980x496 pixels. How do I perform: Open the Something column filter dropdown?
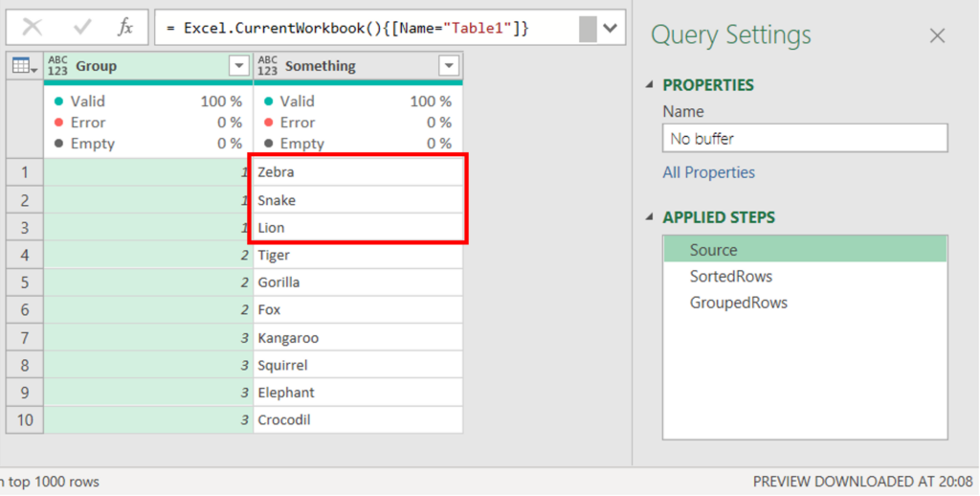click(x=449, y=66)
